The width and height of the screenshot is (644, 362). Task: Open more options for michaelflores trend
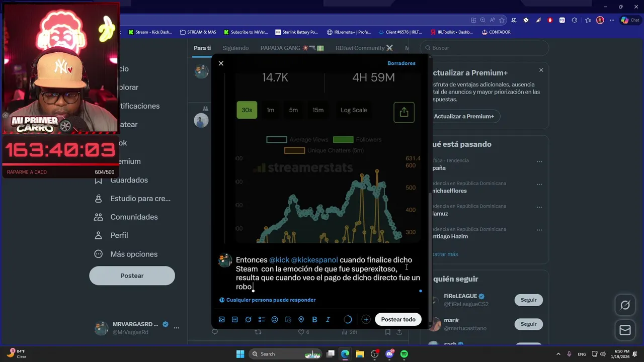click(539, 185)
